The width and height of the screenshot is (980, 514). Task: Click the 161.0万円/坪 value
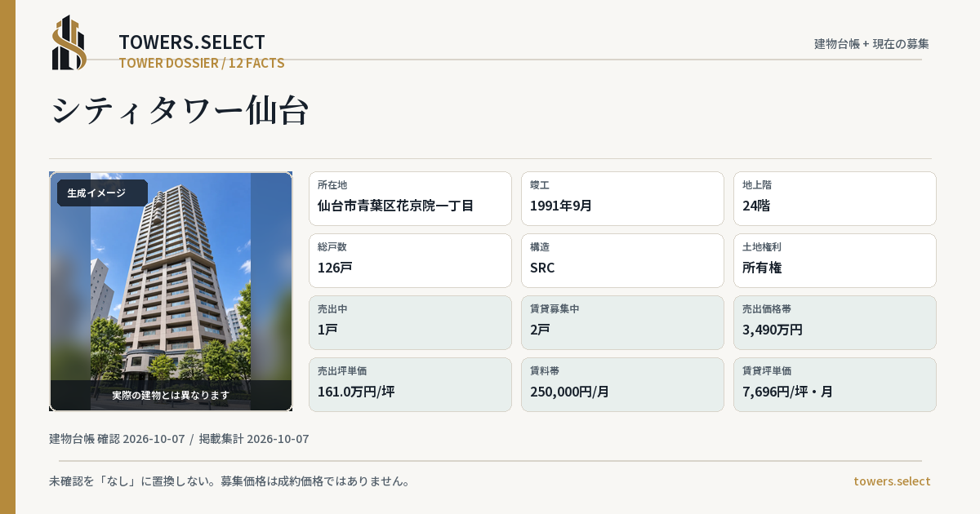[356, 392]
